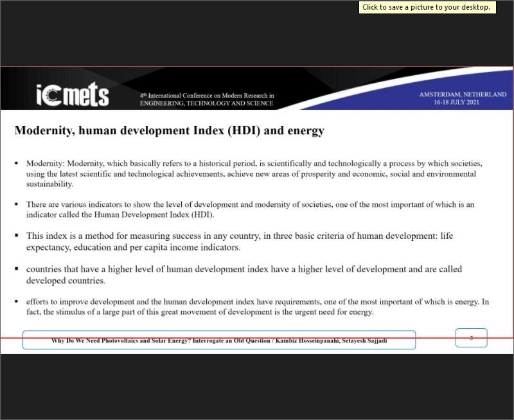Click the '16-18 JULY 2021' date text
Viewport: 514px width, 420px height.
coord(456,102)
